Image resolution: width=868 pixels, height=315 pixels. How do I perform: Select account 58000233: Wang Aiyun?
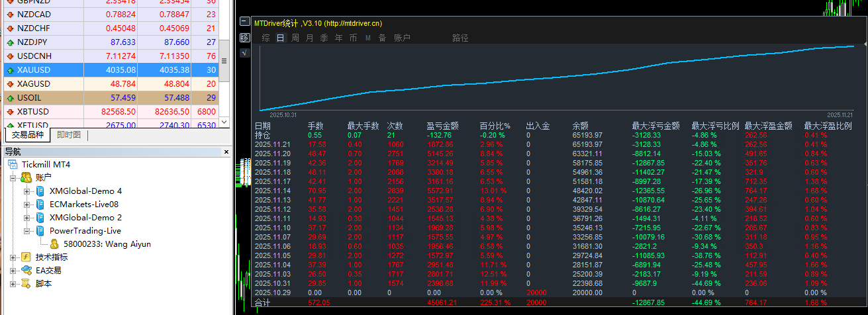click(x=107, y=244)
